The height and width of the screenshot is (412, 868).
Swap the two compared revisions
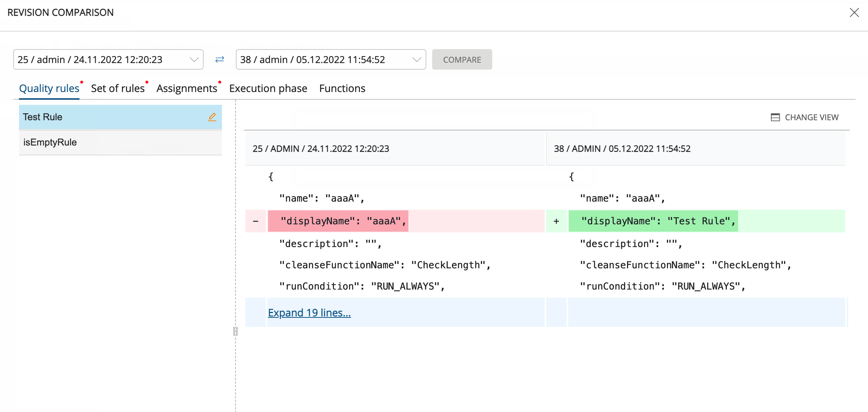[220, 59]
